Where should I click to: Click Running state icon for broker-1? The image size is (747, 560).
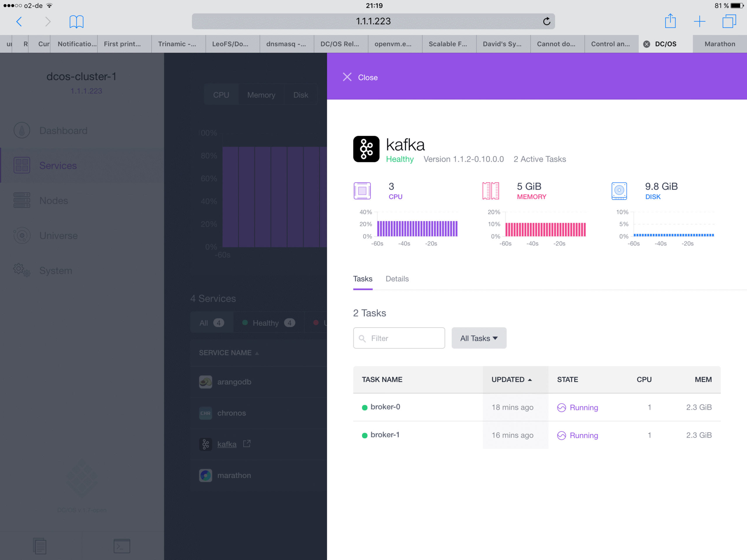click(x=561, y=435)
